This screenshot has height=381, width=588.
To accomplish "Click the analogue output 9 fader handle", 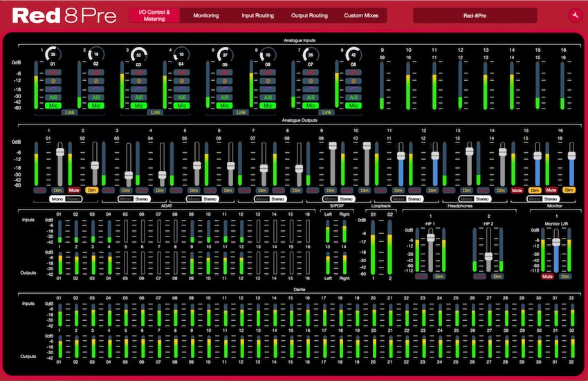I will tap(333, 146).
